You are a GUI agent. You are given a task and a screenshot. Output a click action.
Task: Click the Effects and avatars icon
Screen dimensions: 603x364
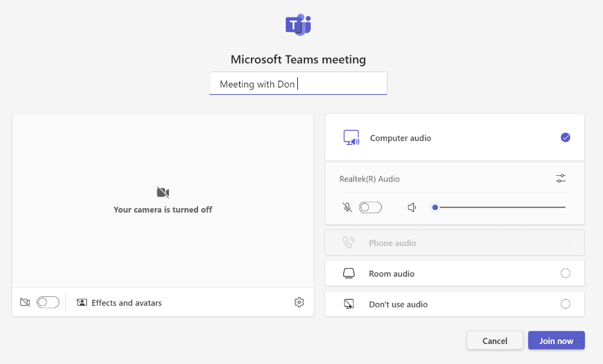(x=82, y=303)
